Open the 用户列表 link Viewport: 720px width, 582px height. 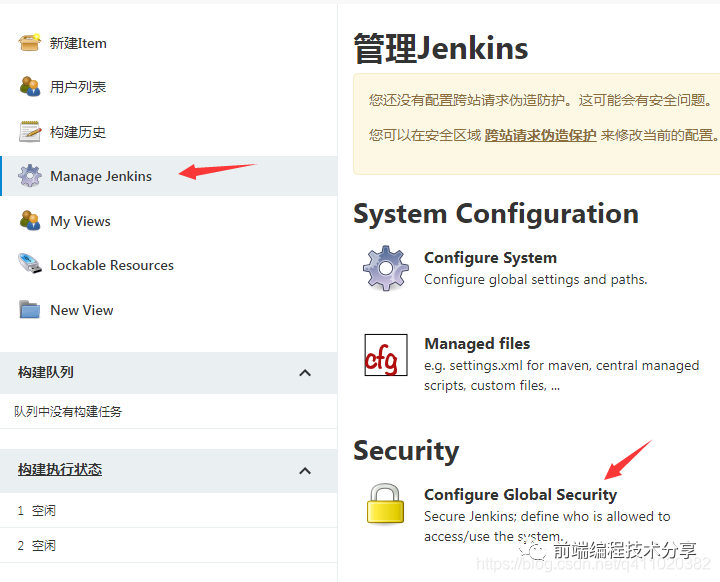click(x=78, y=87)
